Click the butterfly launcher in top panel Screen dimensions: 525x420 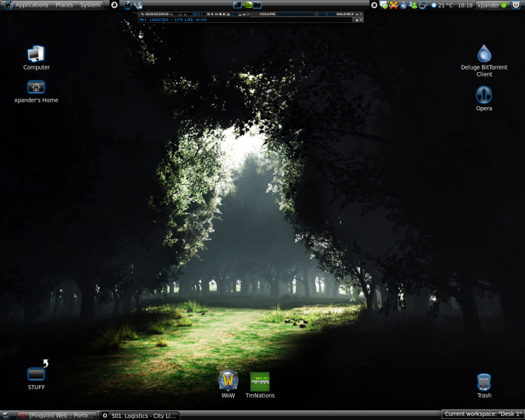pos(138,5)
